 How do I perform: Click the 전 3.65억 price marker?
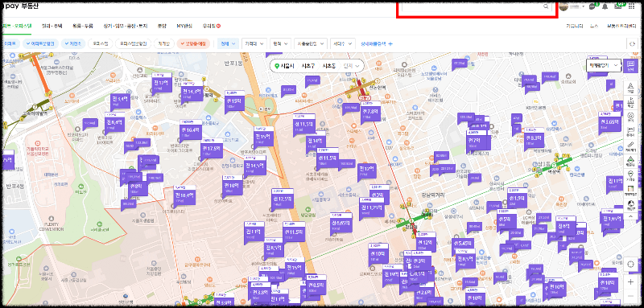tap(609, 122)
